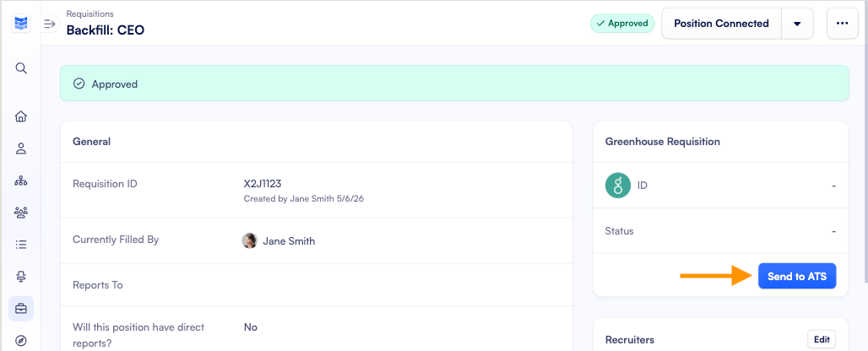This screenshot has height=351, width=868.
Task: Click the Status label in Greenhouse panel
Action: [620, 231]
